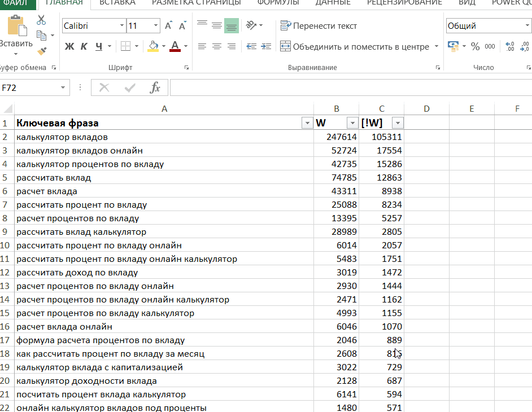The height and width of the screenshot is (412, 532).
Task: Apply yellow fill color bucket
Action: coord(154,46)
